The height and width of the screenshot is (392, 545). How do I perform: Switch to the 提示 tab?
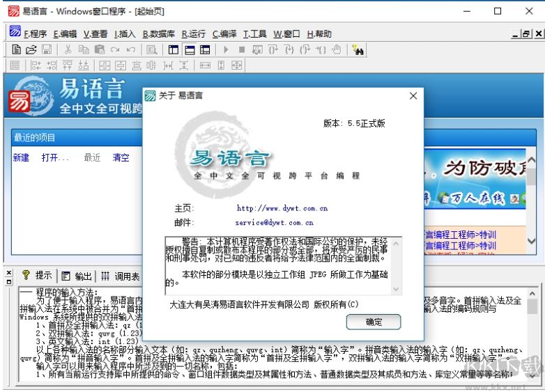[37, 276]
